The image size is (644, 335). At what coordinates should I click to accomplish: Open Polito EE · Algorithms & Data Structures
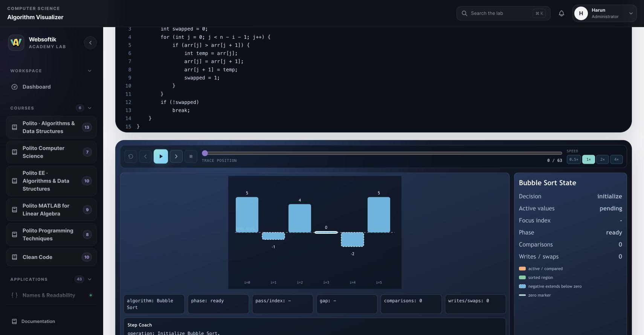pyautogui.click(x=52, y=181)
